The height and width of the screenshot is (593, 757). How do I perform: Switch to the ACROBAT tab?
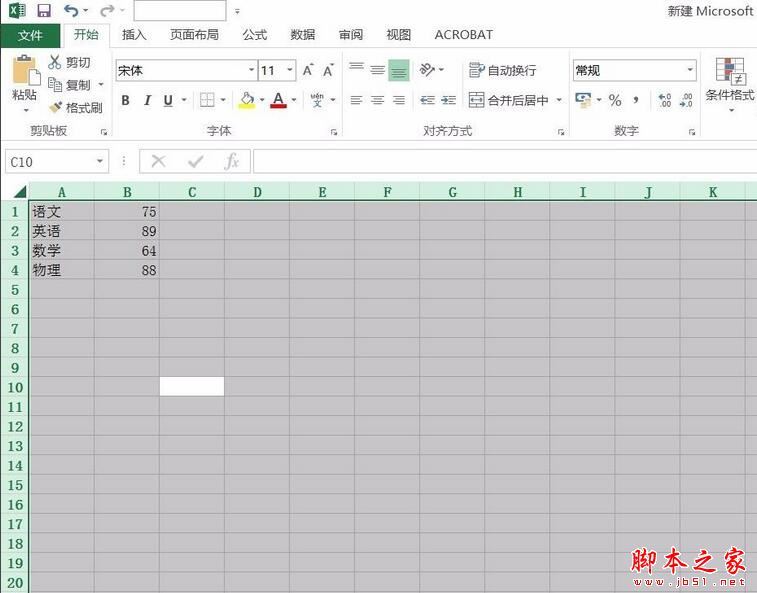tap(463, 35)
